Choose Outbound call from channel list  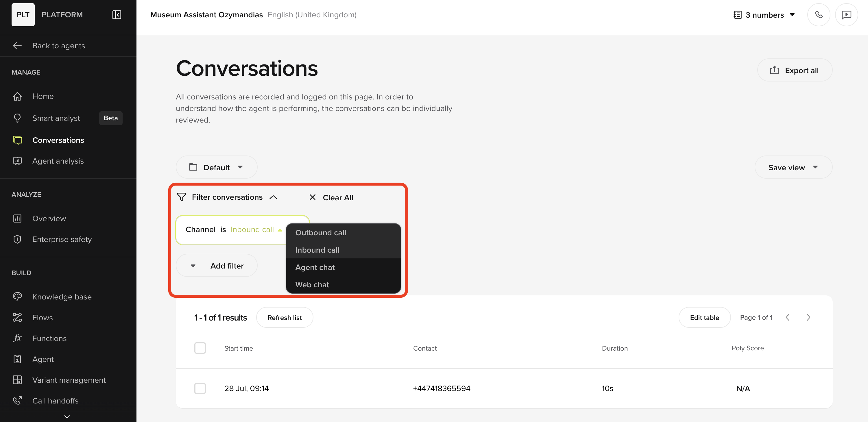click(x=320, y=233)
